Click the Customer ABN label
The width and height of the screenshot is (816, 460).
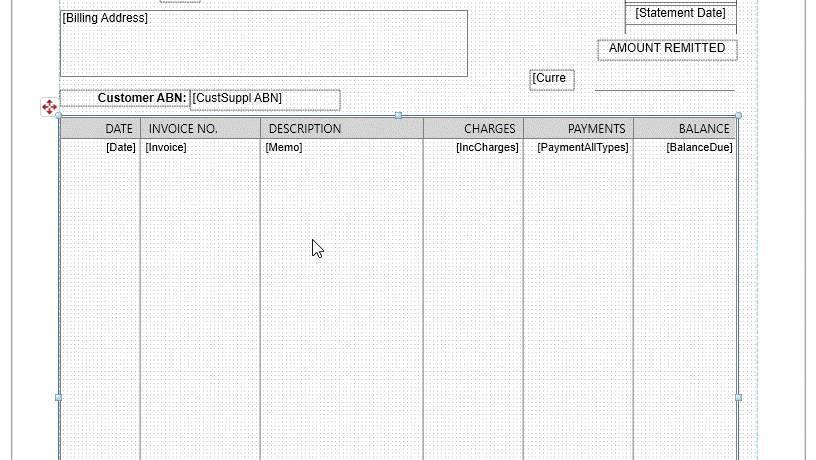125,99
